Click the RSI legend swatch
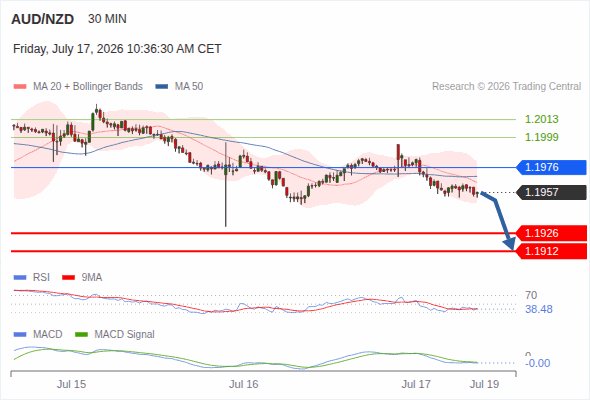Image resolution: width=590 pixels, height=400 pixels. 20,278
